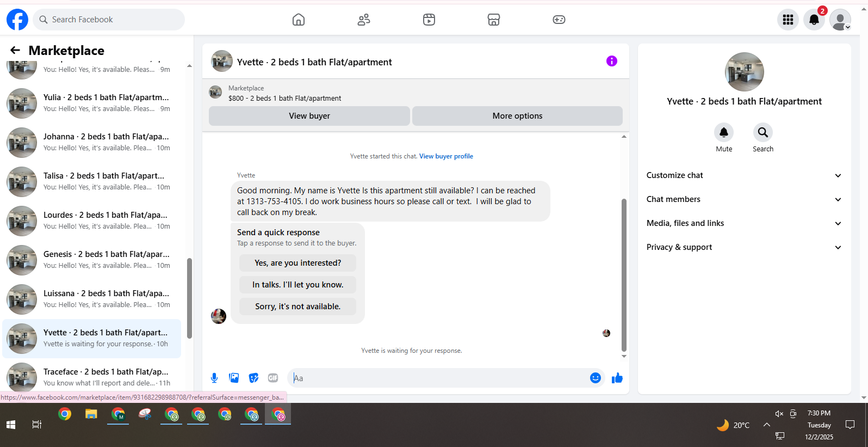The width and height of the screenshot is (868, 447).
Task: Open the purple conversation information icon
Action: [612, 61]
